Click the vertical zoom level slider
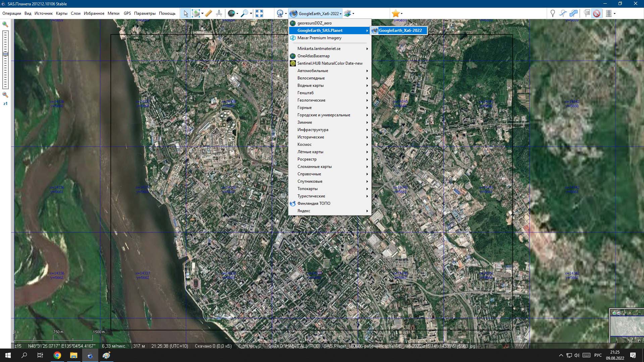The width and height of the screenshot is (644, 362). pyautogui.click(x=5, y=60)
